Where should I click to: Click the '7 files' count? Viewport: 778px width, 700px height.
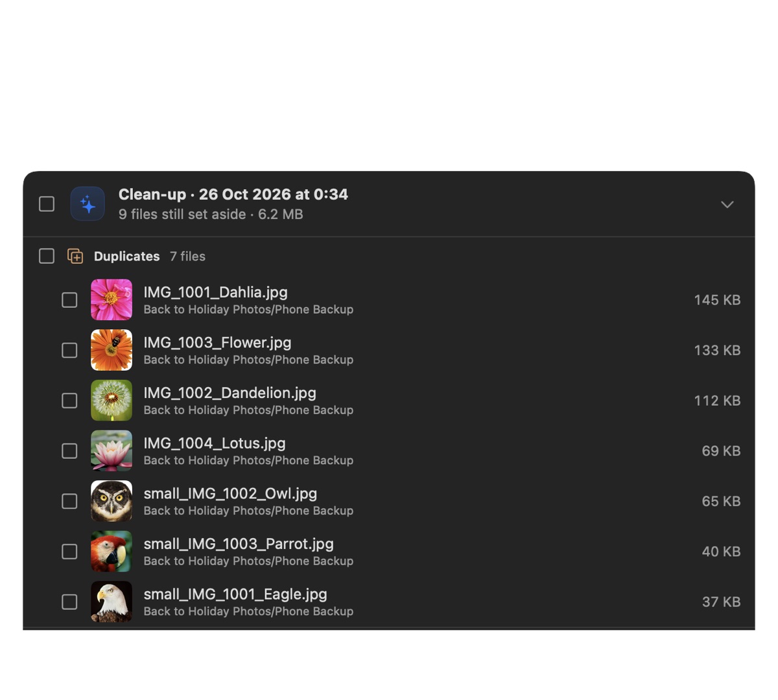187,257
